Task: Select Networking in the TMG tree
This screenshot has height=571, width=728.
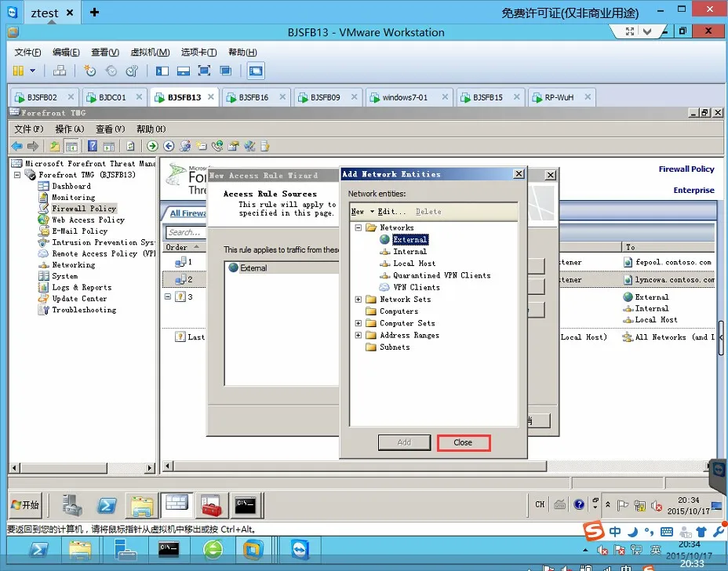Action: pyautogui.click(x=74, y=265)
